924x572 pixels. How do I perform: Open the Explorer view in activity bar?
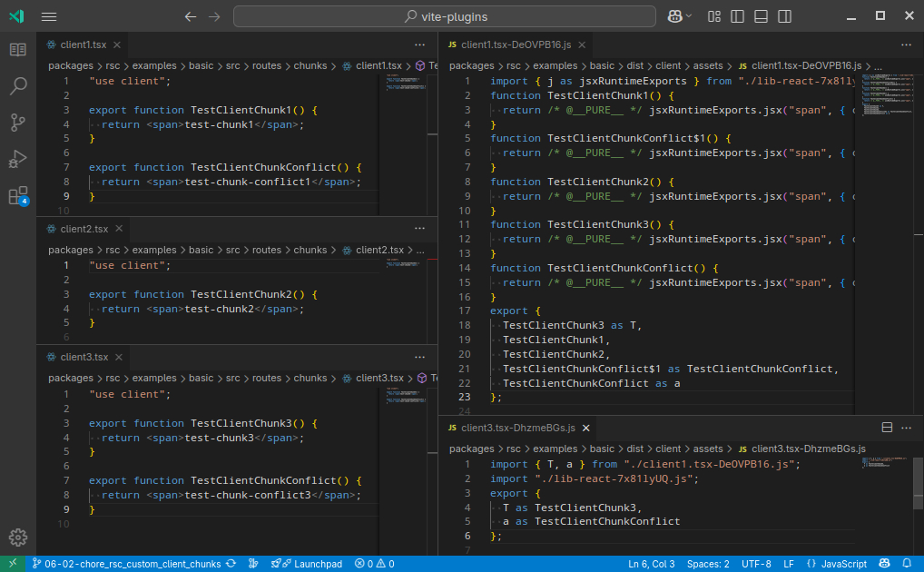point(18,50)
